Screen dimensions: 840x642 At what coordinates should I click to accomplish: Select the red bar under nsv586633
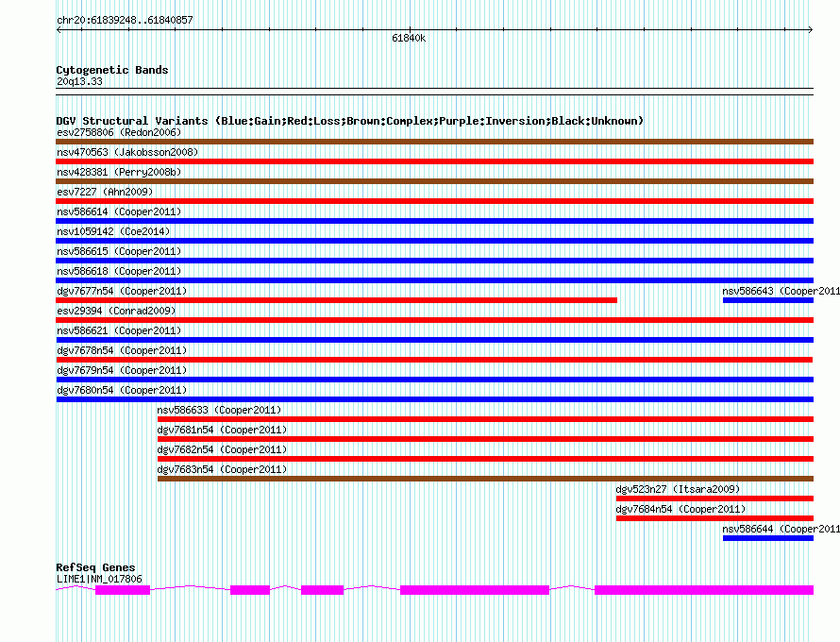pyautogui.click(x=485, y=419)
